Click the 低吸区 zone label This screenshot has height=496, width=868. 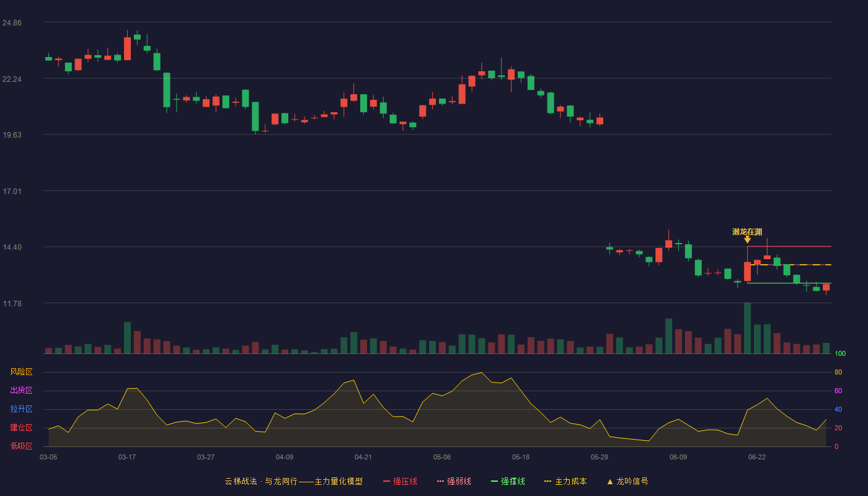pos(21,446)
